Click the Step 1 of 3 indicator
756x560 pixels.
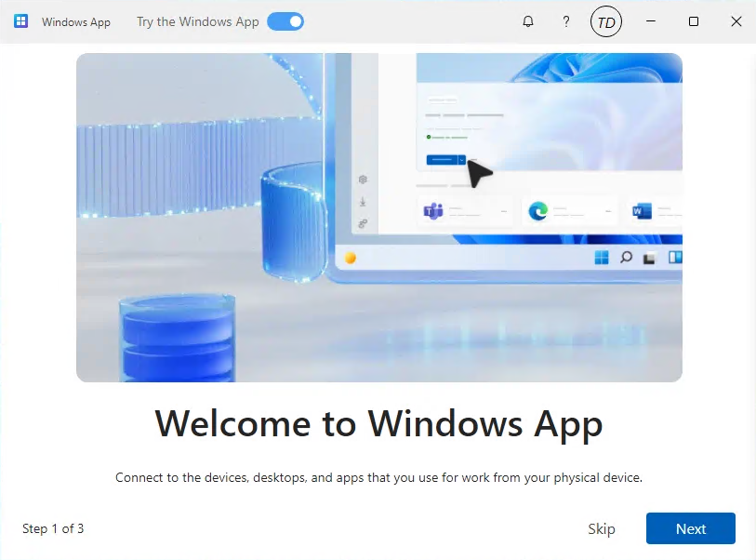[x=53, y=528]
